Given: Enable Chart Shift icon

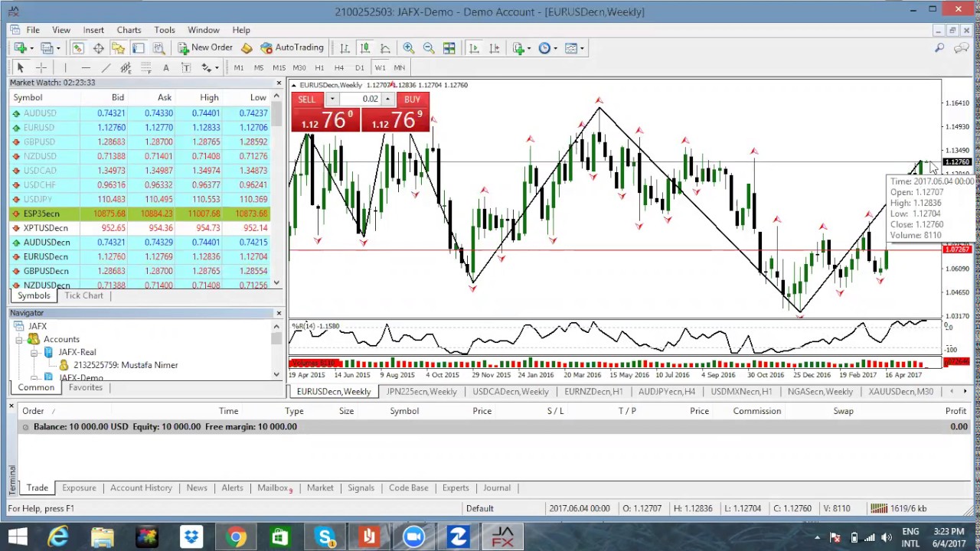Looking at the screenshot, I should (x=495, y=48).
